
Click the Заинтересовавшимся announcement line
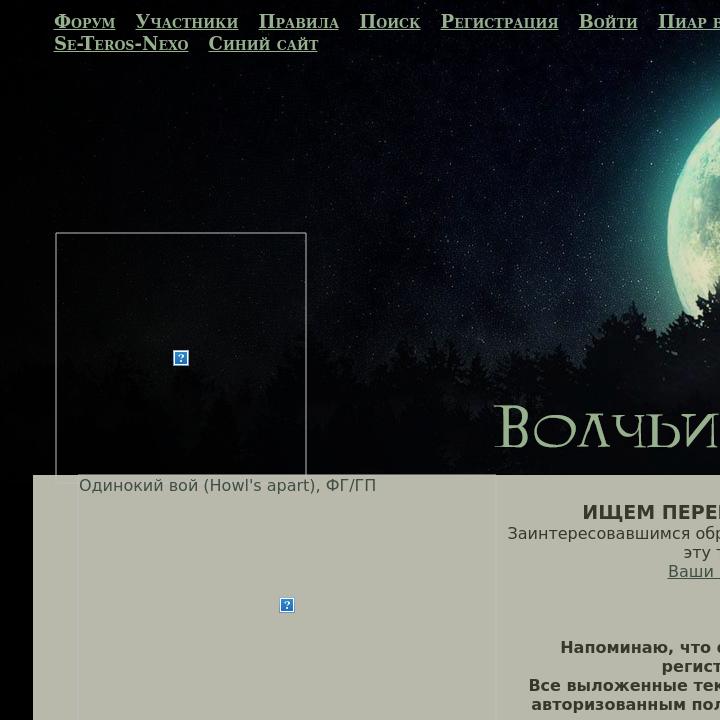coord(613,534)
